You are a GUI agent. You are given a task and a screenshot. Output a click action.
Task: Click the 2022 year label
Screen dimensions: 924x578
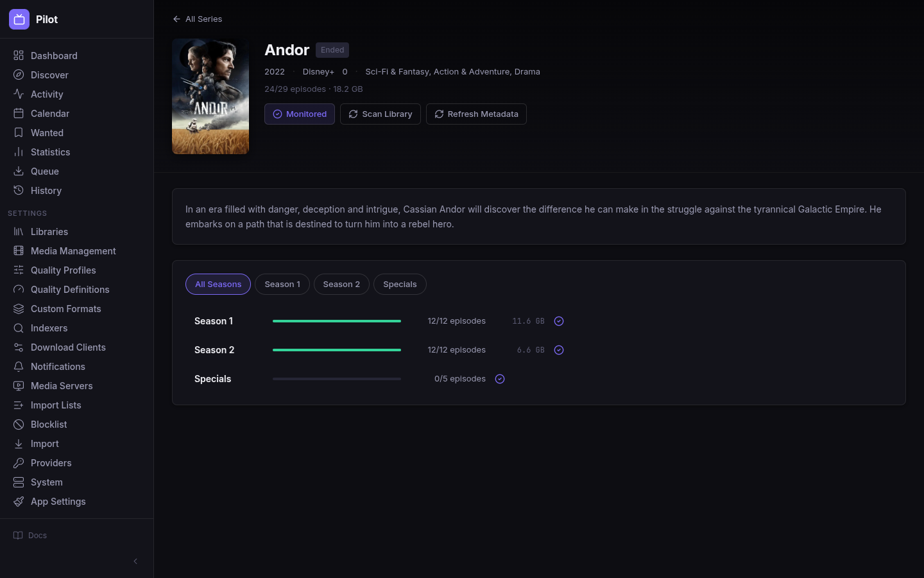(275, 72)
